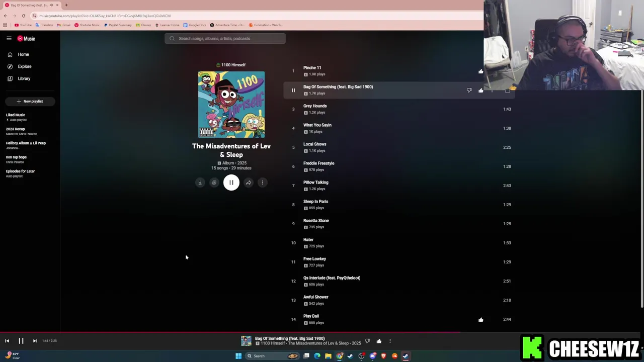Share the album

pyautogui.click(x=249, y=183)
